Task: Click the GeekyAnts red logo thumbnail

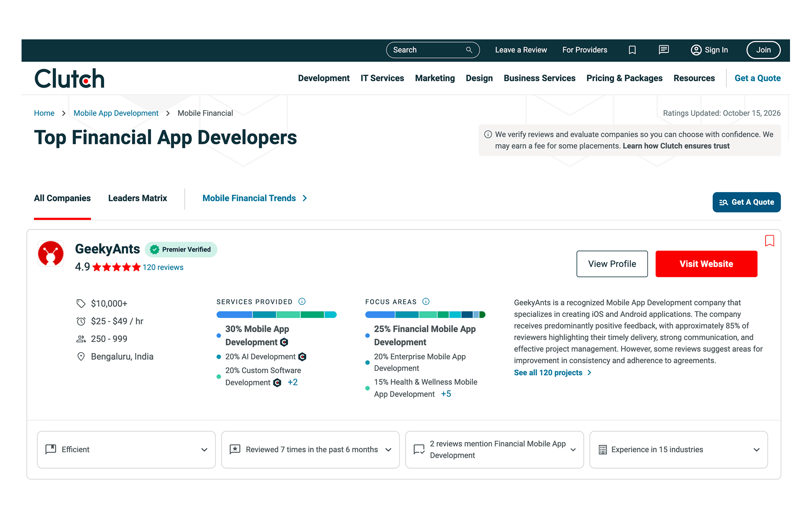Action: pyautogui.click(x=51, y=254)
